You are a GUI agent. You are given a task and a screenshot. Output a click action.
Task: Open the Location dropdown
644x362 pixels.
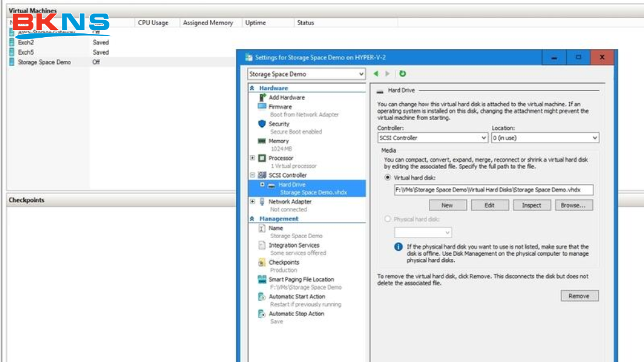pos(545,138)
